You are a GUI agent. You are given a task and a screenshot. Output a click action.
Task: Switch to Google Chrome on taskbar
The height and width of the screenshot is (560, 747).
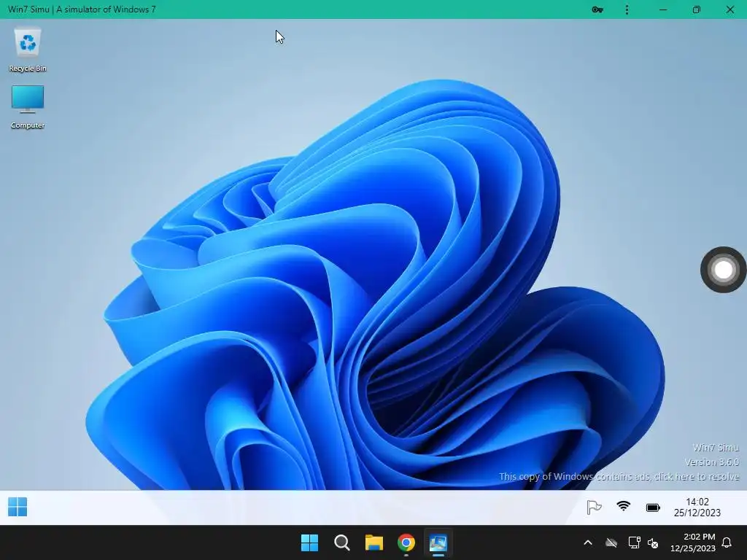[x=406, y=542]
